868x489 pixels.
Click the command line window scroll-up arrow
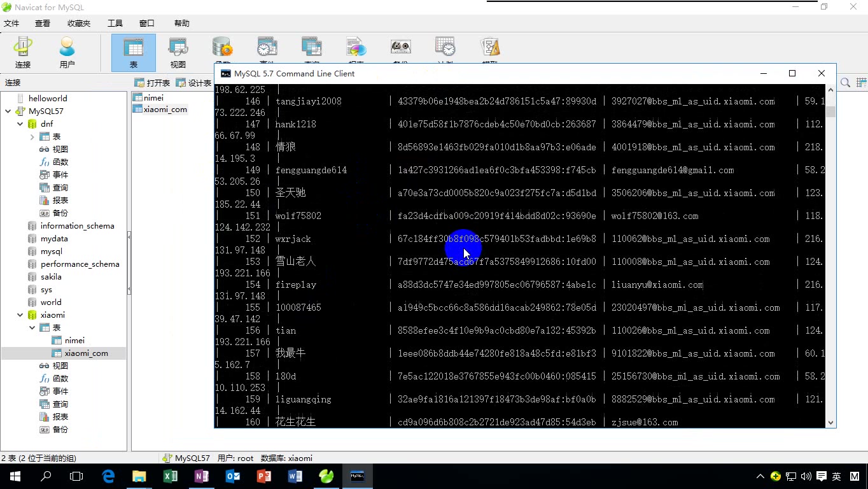(x=830, y=90)
